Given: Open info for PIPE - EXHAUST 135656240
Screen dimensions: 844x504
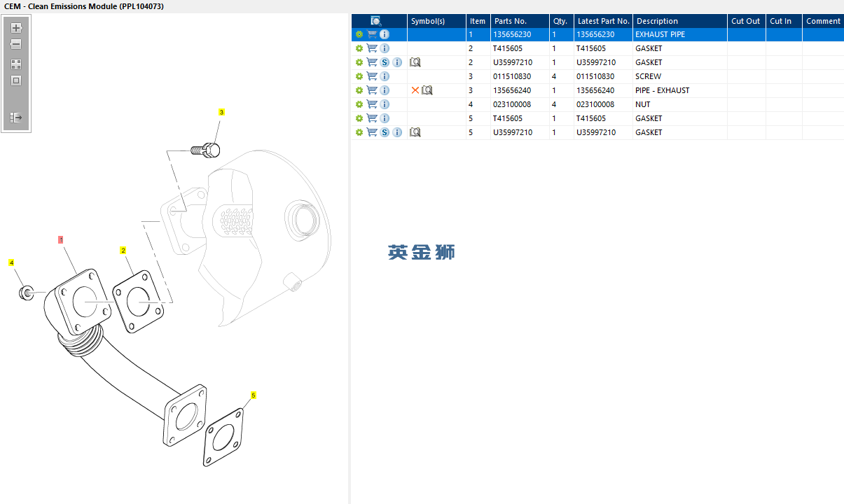Looking at the screenshot, I should pyautogui.click(x=385, y=90).
